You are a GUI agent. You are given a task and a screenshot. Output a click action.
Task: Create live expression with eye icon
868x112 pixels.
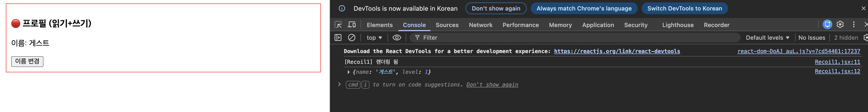(397, 38)
